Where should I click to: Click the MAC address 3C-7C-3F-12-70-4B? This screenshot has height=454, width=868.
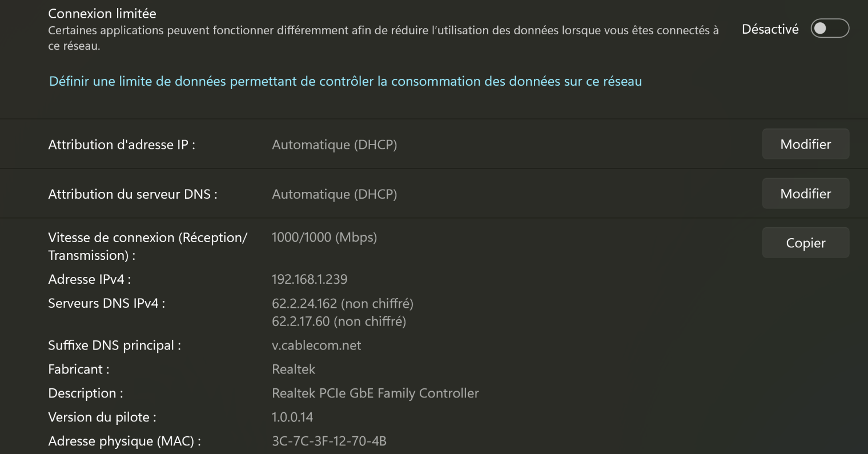pyautogui.click(x=329, y=441)
